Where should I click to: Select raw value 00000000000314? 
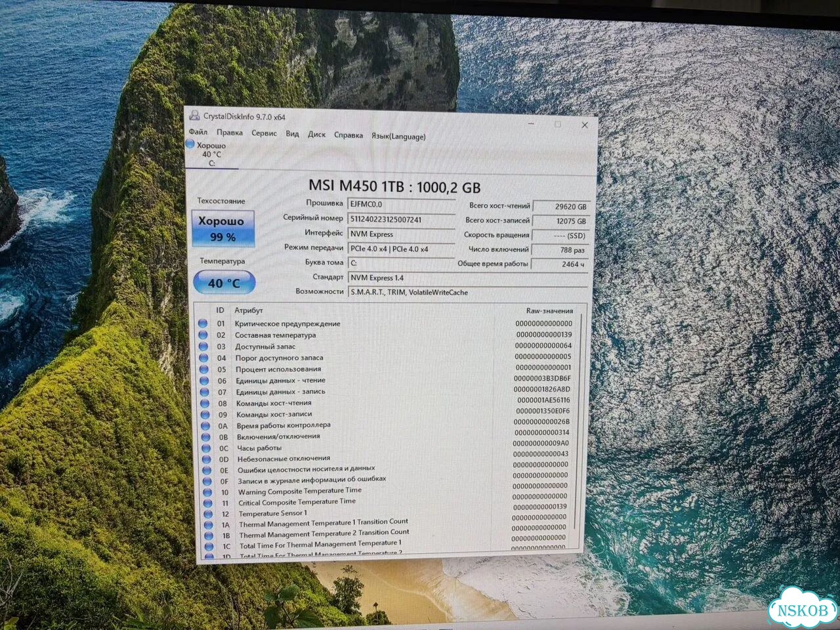[x=542, y=432]
